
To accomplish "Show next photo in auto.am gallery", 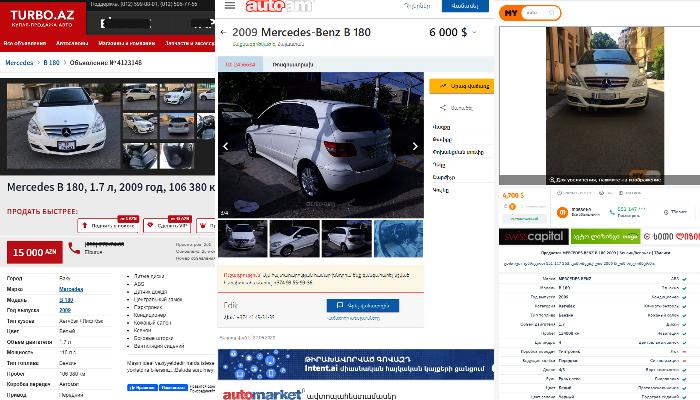I will 415,146.
